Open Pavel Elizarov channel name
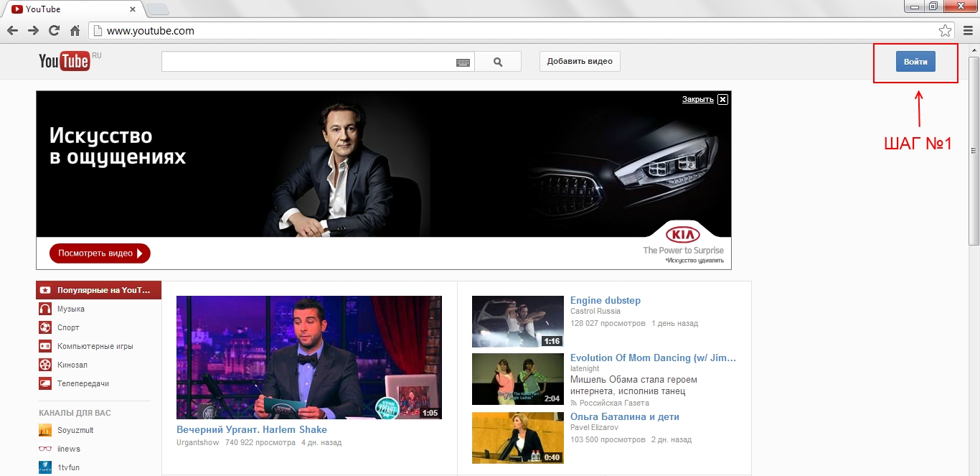This screenshot has width=980, height=476. [x=594, y=427]
